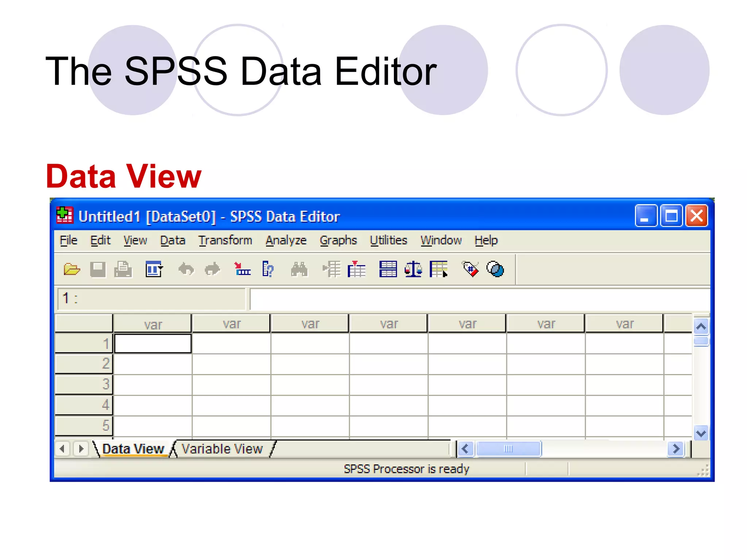Open the Dialog Recall toolbar icon
Image resolution: width=747 pixels, height=560 pixels.
tap(154, 269)
